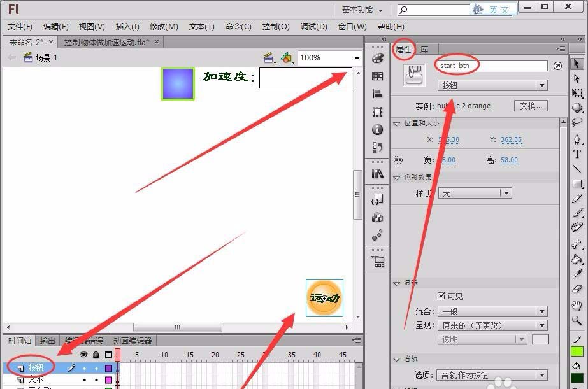Open the Transform panel icon
The width and height of the screenshot is (588, 389).
[x=377, y=111]
